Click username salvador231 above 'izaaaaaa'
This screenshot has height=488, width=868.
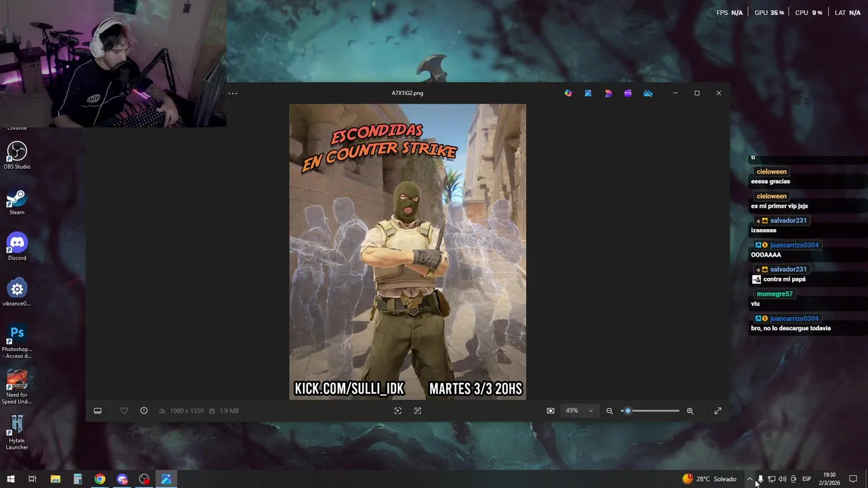pos(788,221)
